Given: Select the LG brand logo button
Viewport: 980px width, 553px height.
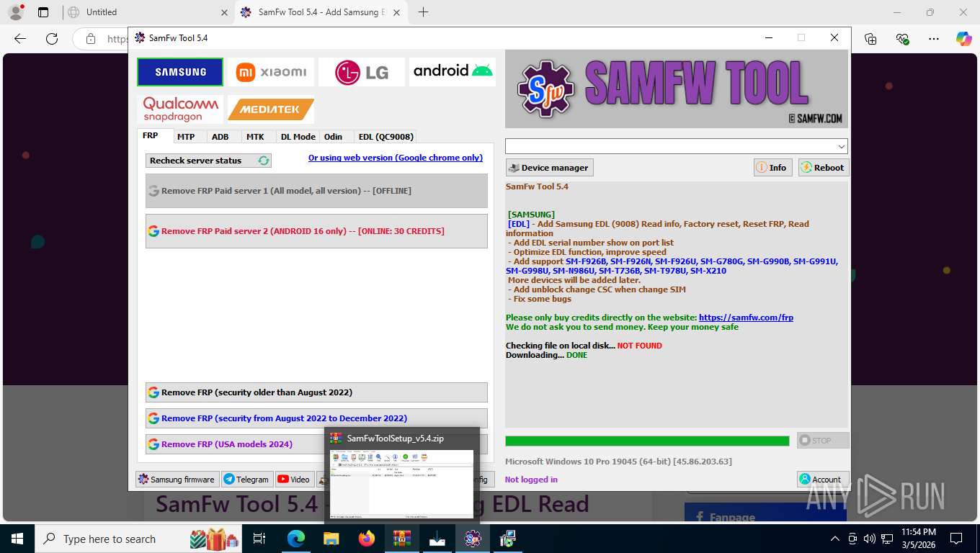Looking at the screenshot, I should (x=362, y=72).
